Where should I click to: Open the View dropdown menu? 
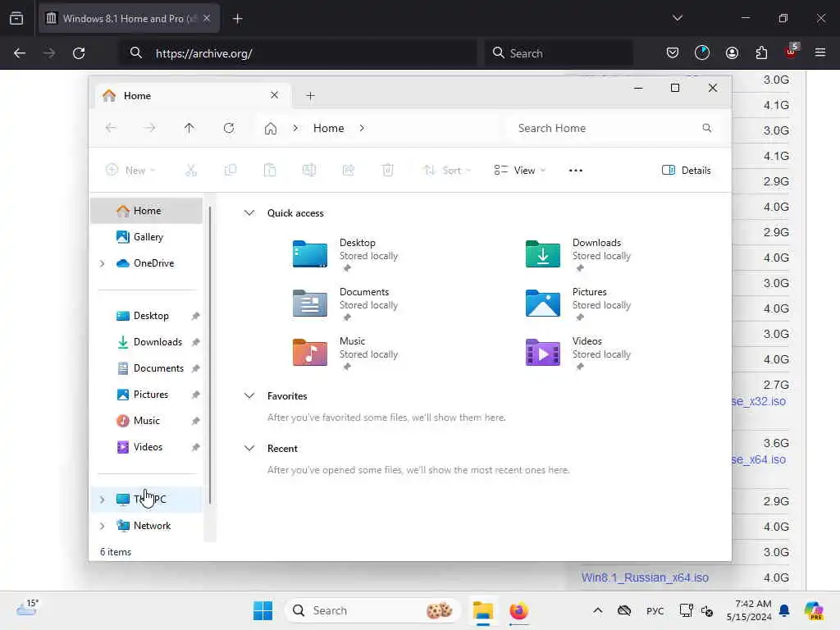519,171
